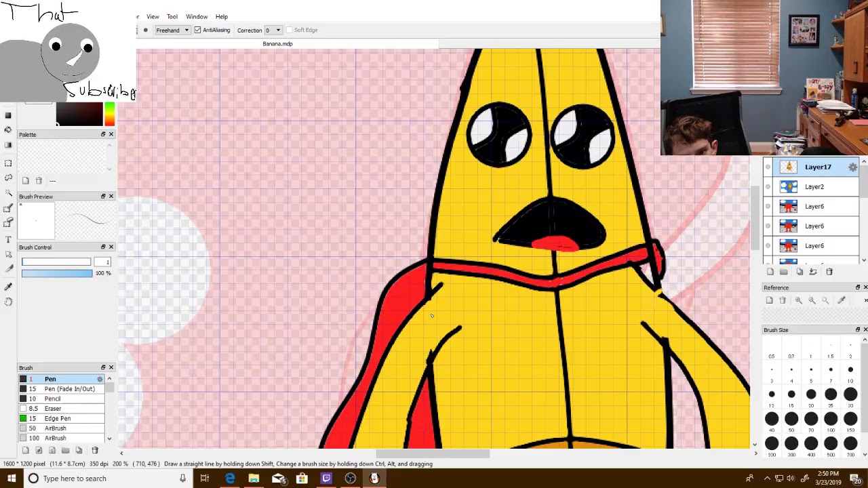
Task: Merge layer down icon
Action: (813, 272)
